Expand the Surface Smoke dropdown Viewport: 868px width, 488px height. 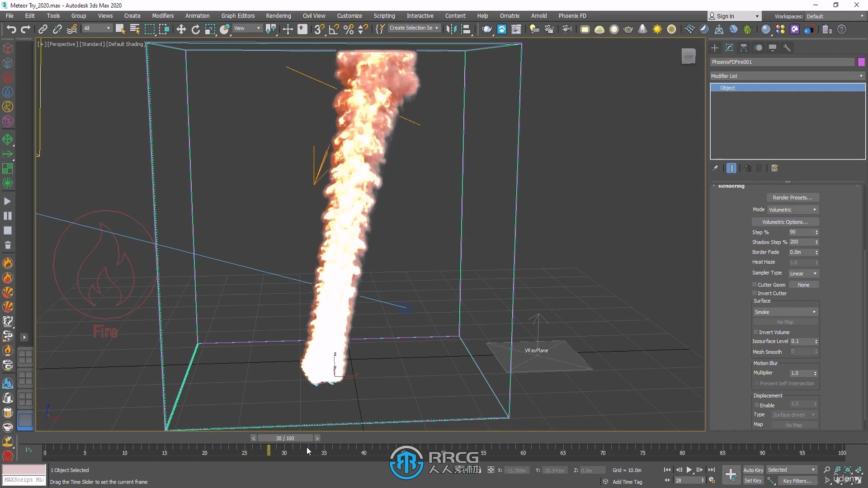(813, 312)
